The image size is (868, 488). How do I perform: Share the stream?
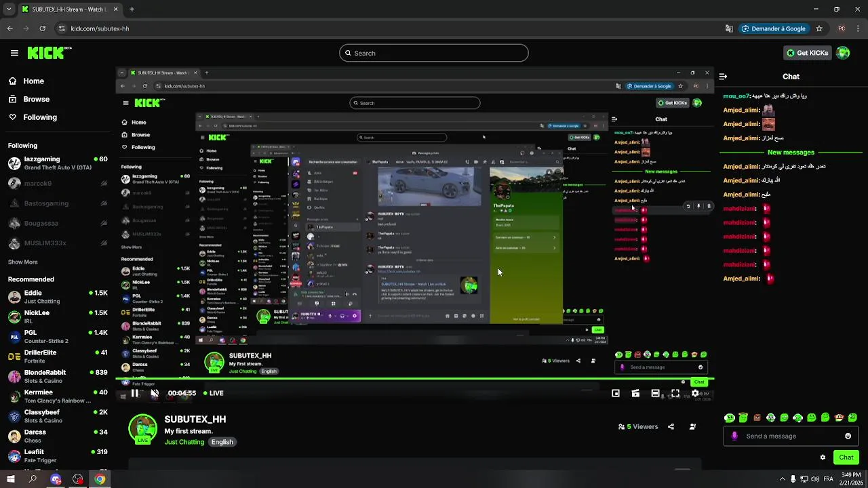671,427
